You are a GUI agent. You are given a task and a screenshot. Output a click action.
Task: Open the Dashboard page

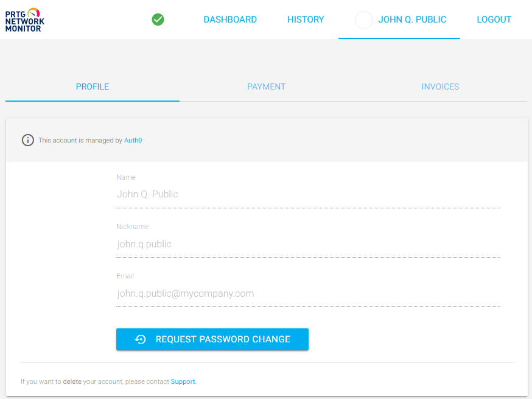230,19
